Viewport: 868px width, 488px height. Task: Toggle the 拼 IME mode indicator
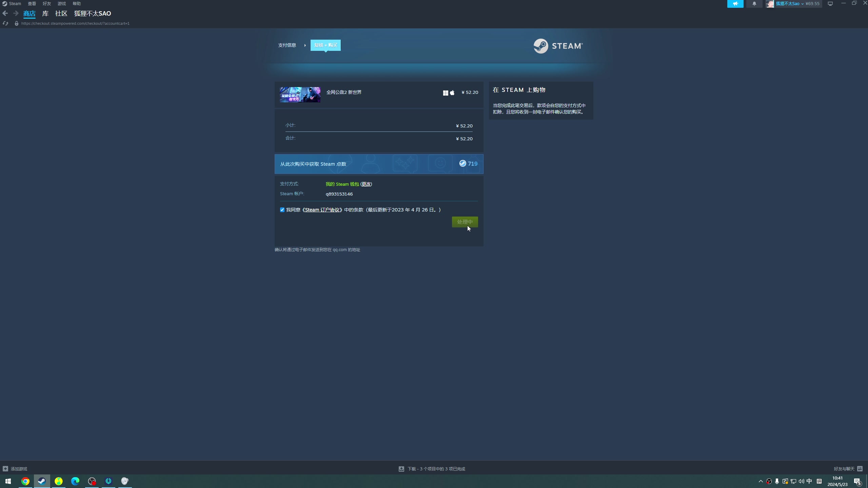click(819, 481)
